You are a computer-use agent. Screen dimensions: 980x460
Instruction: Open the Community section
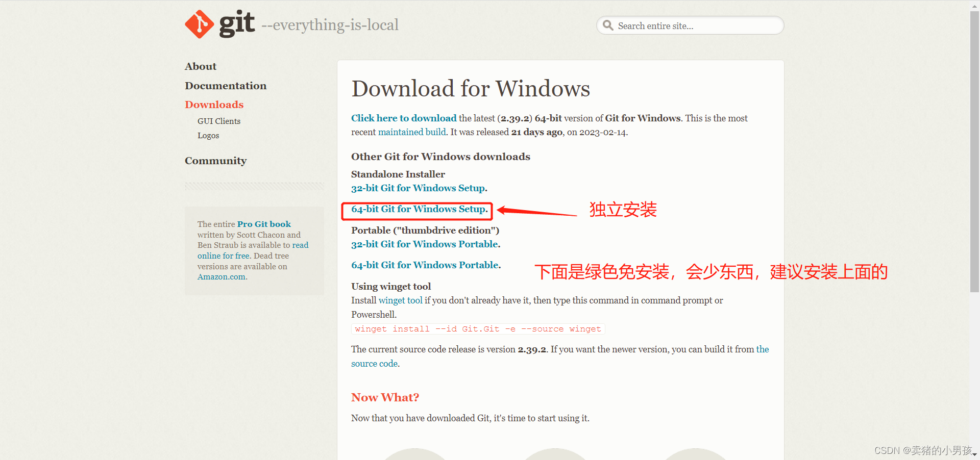[x=216, y=161]
